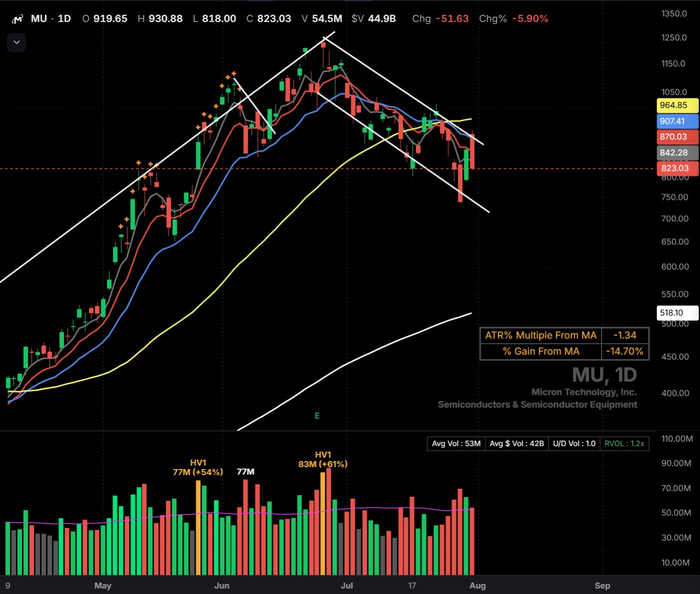Select the close value C 823.03 in header
This screenshot has width=700, height=594.
269,19
